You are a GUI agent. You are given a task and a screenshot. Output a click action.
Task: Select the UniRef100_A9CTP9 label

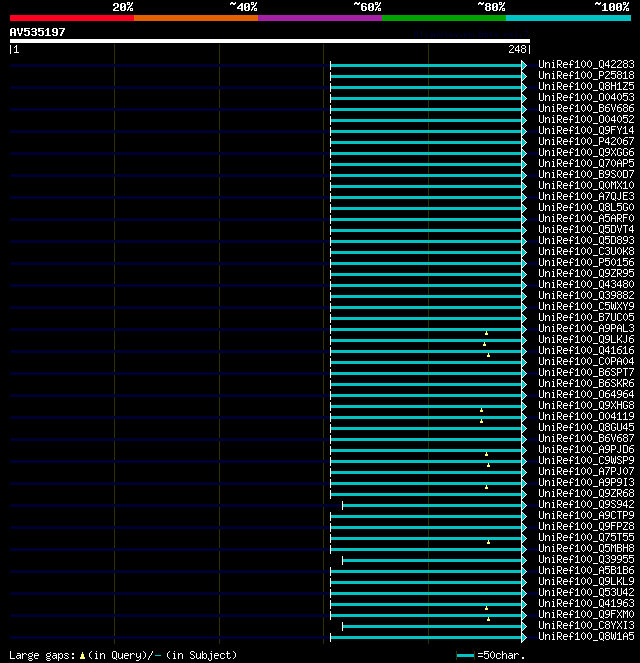tap(586, 515)
